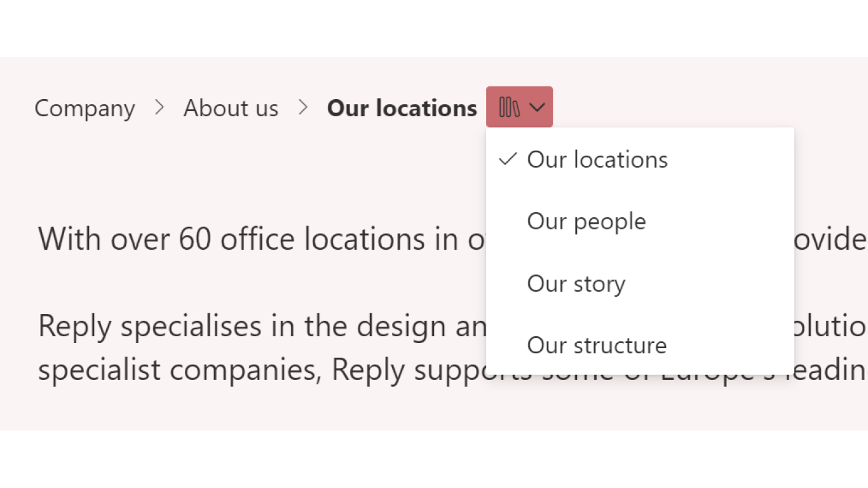Screen dimensions: 868x488
Task: Click the chevron separator after Company
Action: click(x=159, y=108)
